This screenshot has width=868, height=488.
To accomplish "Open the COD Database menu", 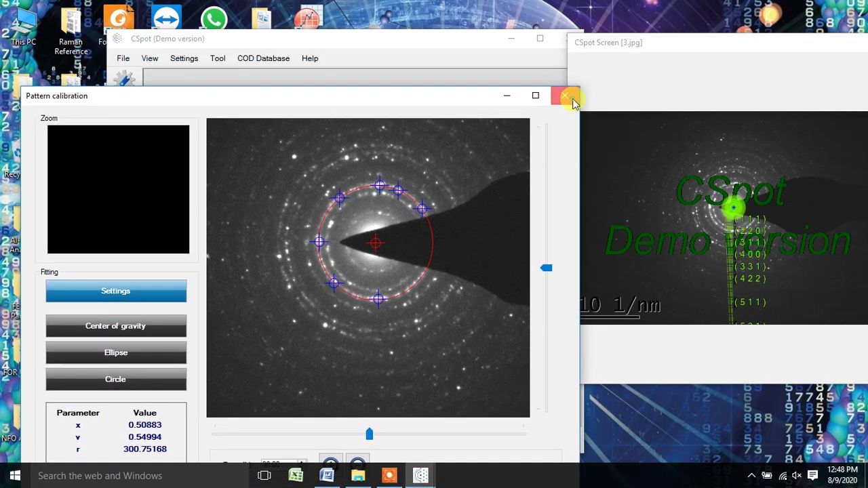I will tap(263, 58).
